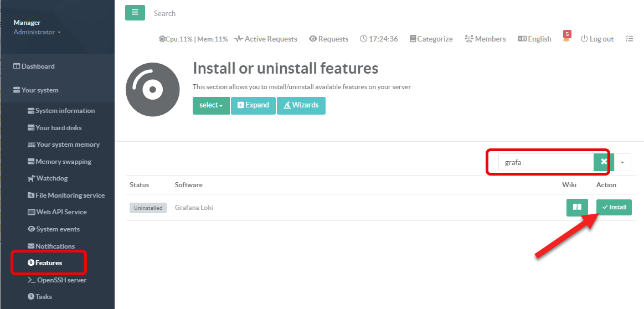Click the Wizards button
The height and width of the screenshot is (309, 644).
click(x=301, y=105)
